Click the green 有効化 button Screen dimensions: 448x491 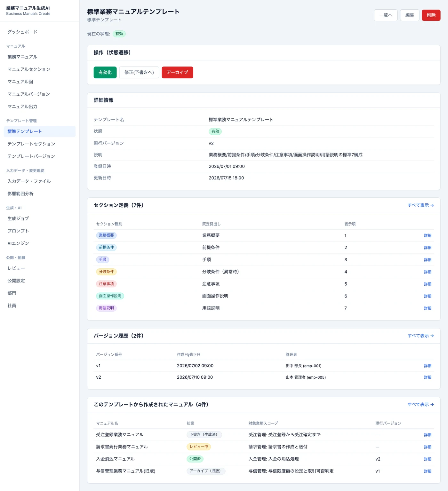[x=105, y=72]
